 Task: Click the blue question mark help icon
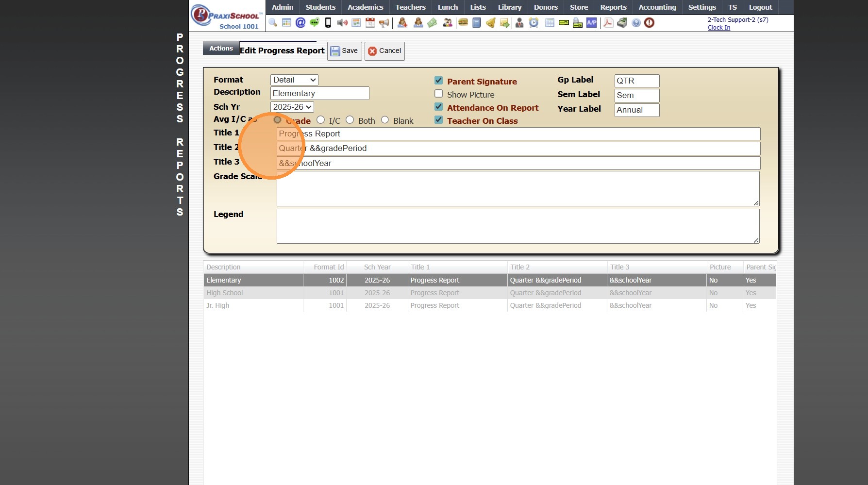pos(636,23)
